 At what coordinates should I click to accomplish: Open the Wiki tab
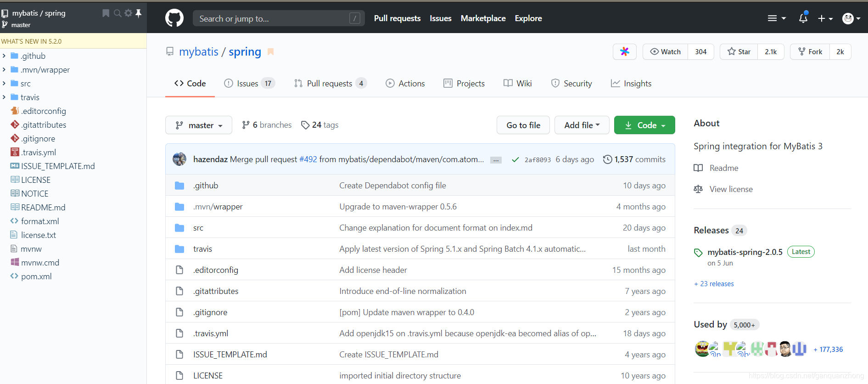(518, 84)
